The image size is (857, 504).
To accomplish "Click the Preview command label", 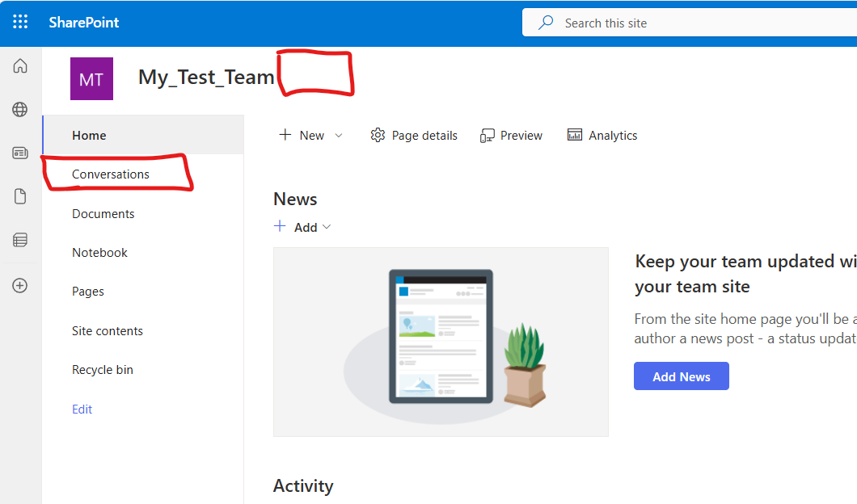I will 521,136.
